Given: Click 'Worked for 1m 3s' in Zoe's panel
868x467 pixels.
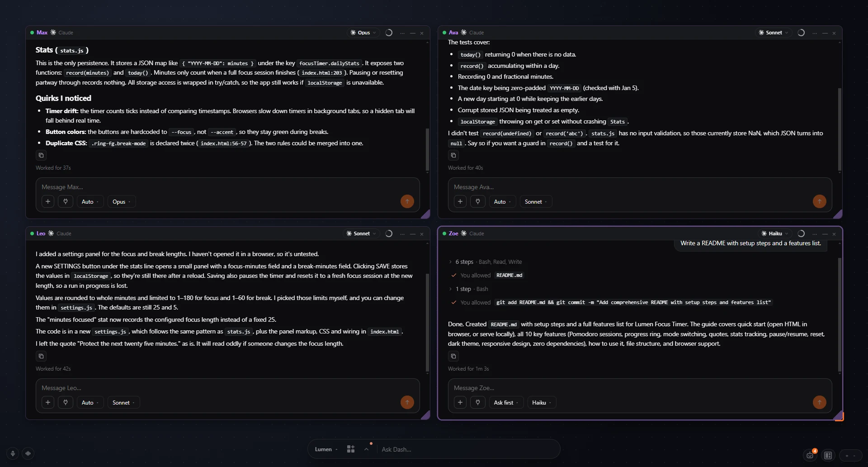Looking at the screenshot, I should click(x=468, y=369).
